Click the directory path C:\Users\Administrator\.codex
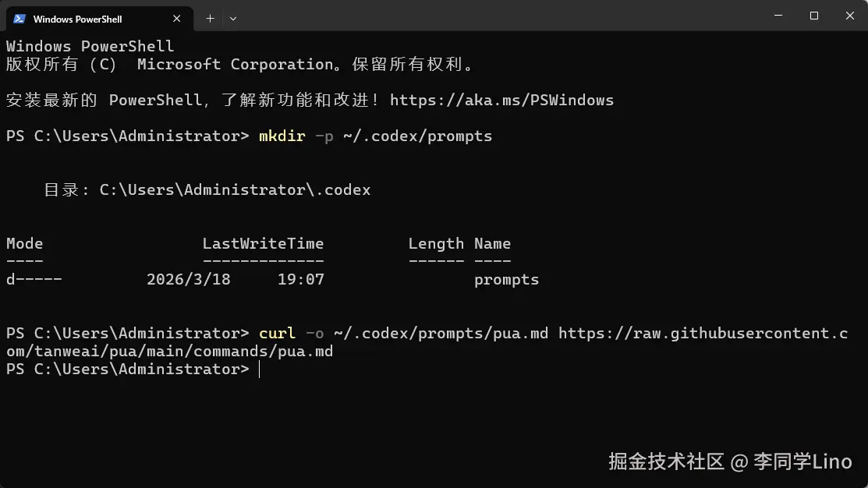Screen dimensions: 868x488 [x=235, y=189]
